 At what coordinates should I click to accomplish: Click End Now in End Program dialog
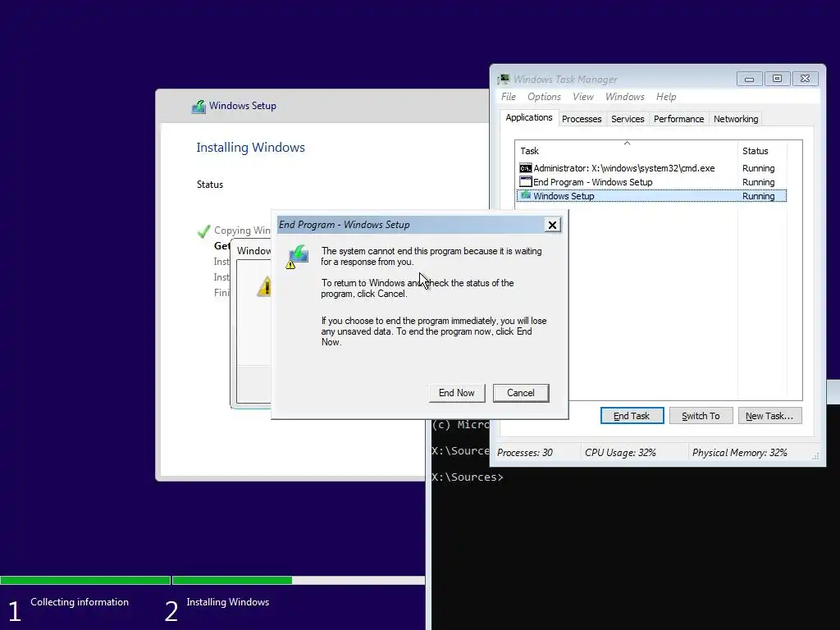(x=456, y=393)
